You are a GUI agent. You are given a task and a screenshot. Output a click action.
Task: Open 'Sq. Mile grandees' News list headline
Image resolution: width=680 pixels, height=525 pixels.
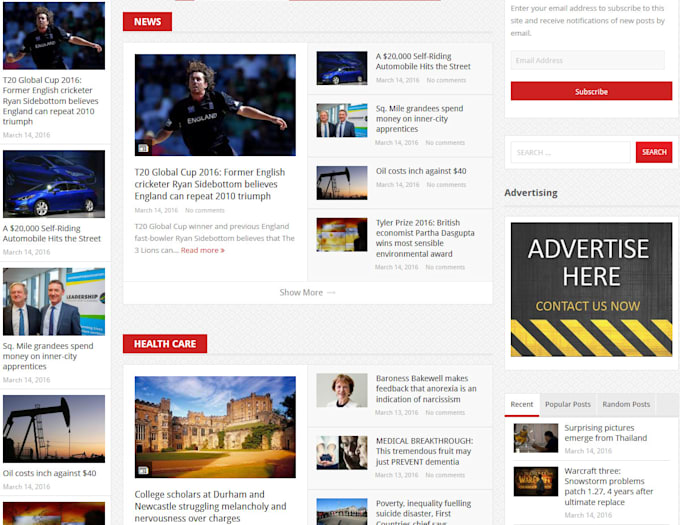click(x=419, y=119)
